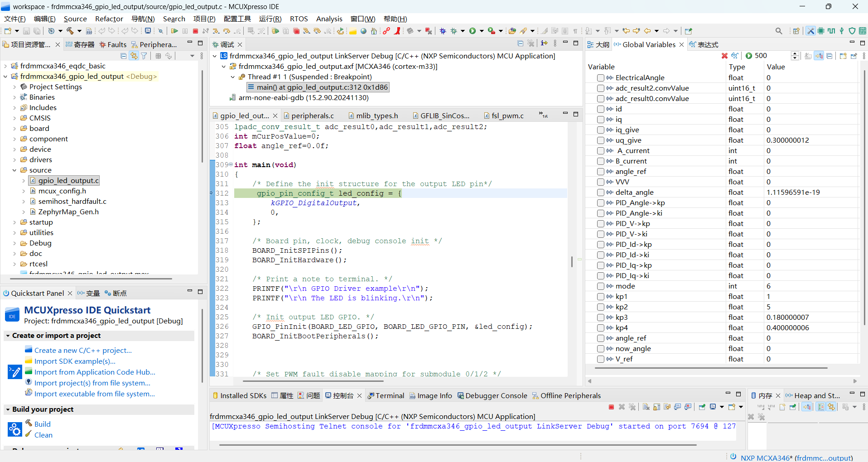Viewport: 868px width, 462px height.
Task: Collapse the source folder in project tree
Action: (x=14, y=170)
